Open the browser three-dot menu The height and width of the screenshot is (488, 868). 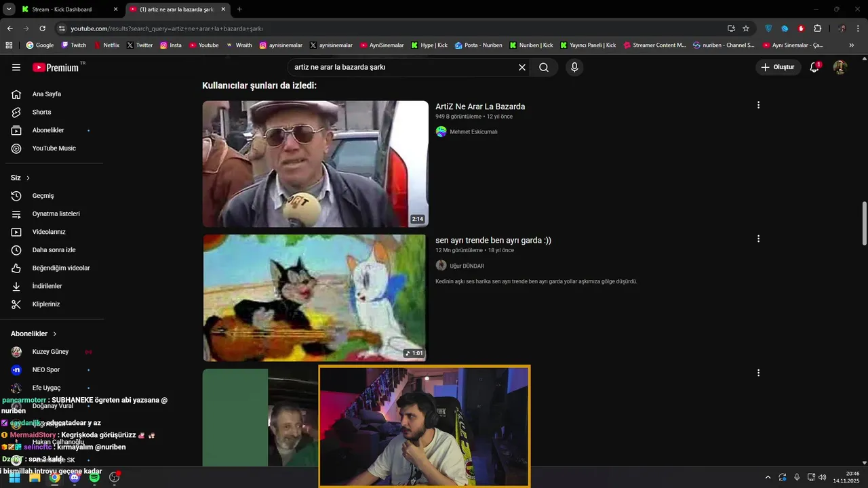(859, 28)
